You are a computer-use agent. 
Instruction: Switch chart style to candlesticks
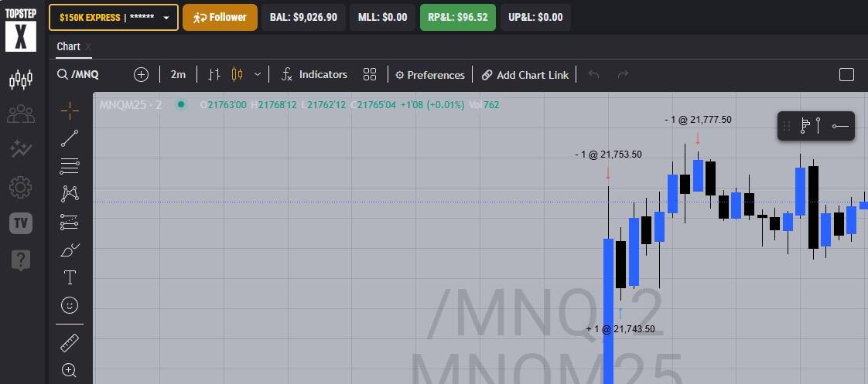coord(238,75)
